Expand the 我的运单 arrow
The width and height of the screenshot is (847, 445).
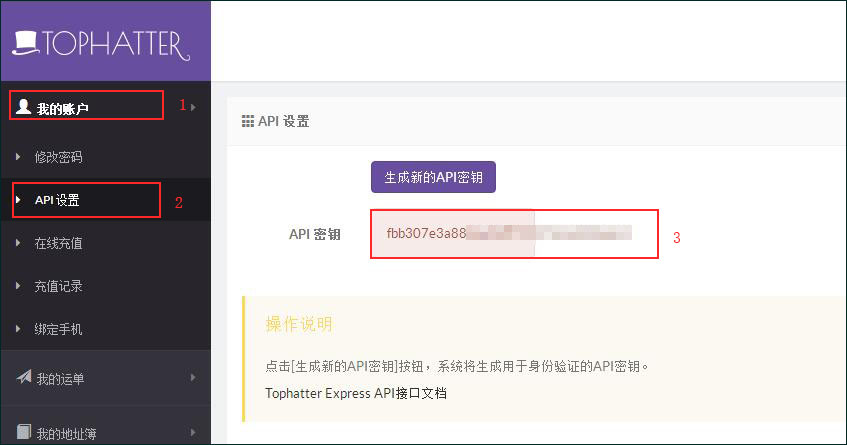pyautogui.click(x=193, y=377)
